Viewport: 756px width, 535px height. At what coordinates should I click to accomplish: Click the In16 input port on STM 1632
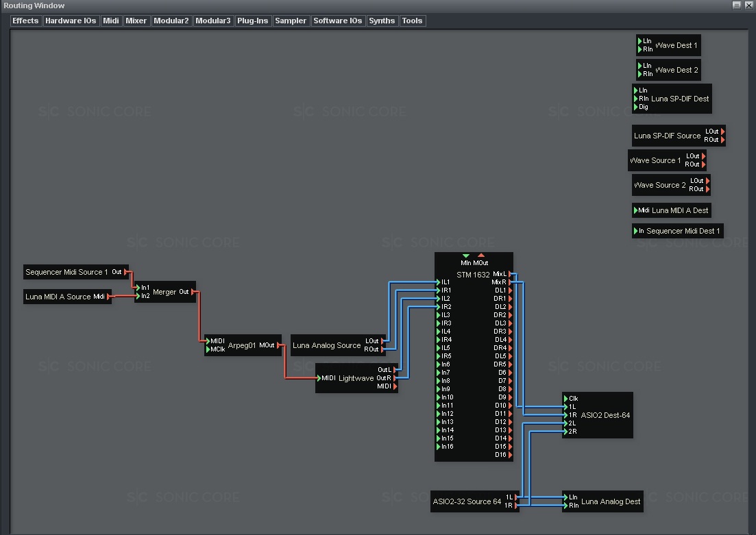[x=438, y=447]
